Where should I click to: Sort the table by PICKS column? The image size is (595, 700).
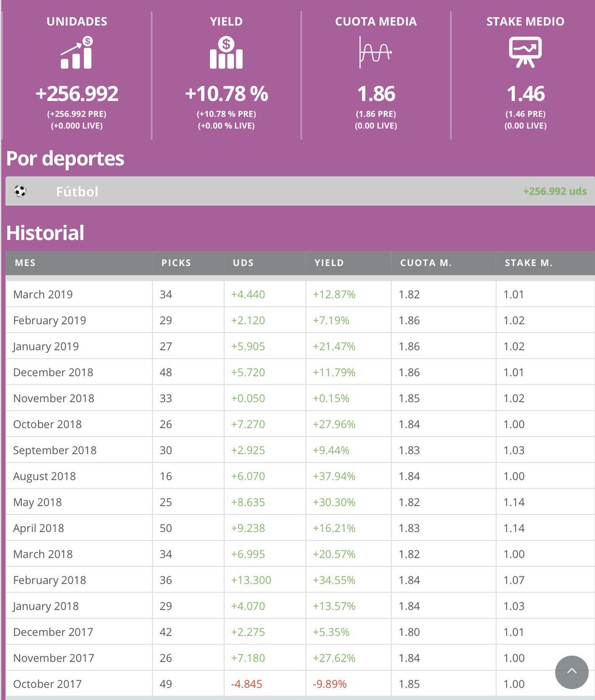tap(176, 262)
